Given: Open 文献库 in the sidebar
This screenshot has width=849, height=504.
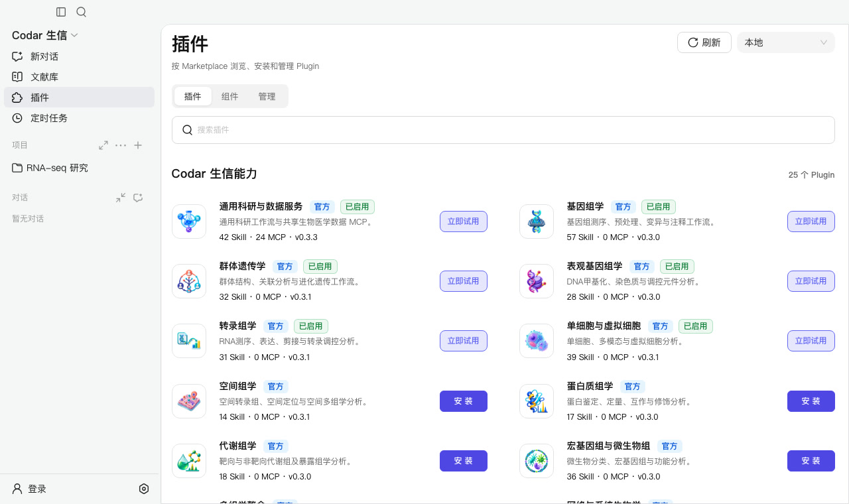Looking at the screenshot, I should 80,77.
